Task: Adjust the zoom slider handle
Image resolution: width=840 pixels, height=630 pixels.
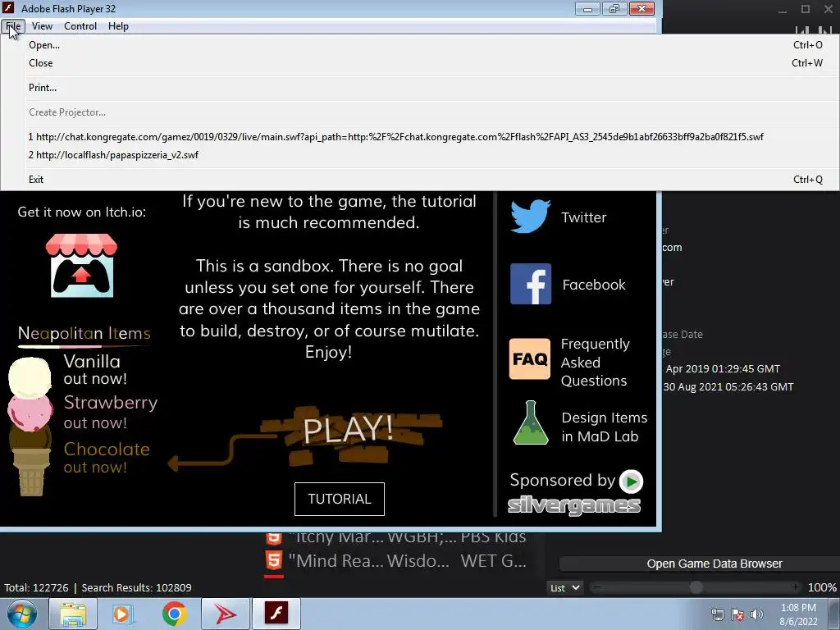Action: click(696, 587)
